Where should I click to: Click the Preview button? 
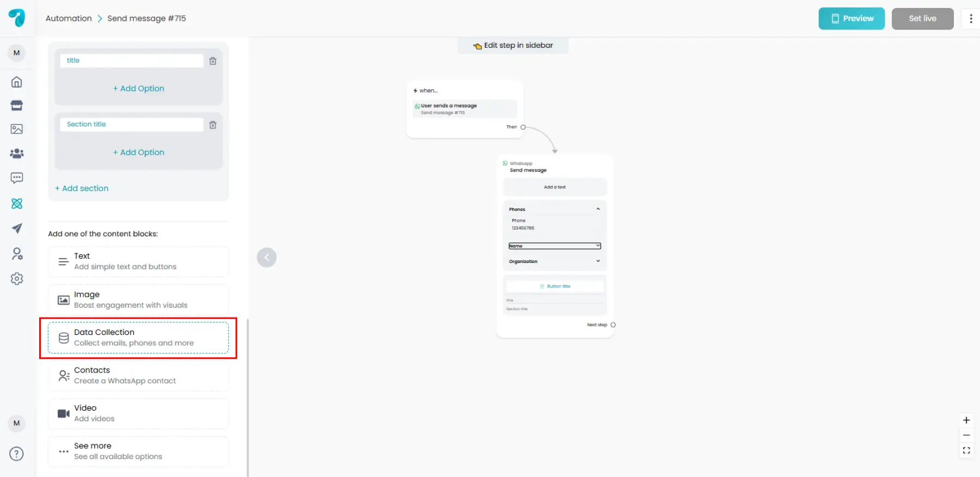tap(852, 19)
